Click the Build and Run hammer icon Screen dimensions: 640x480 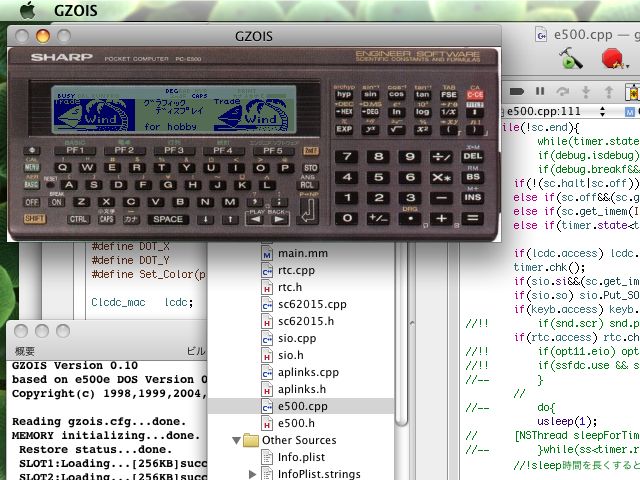click(571, 58)
